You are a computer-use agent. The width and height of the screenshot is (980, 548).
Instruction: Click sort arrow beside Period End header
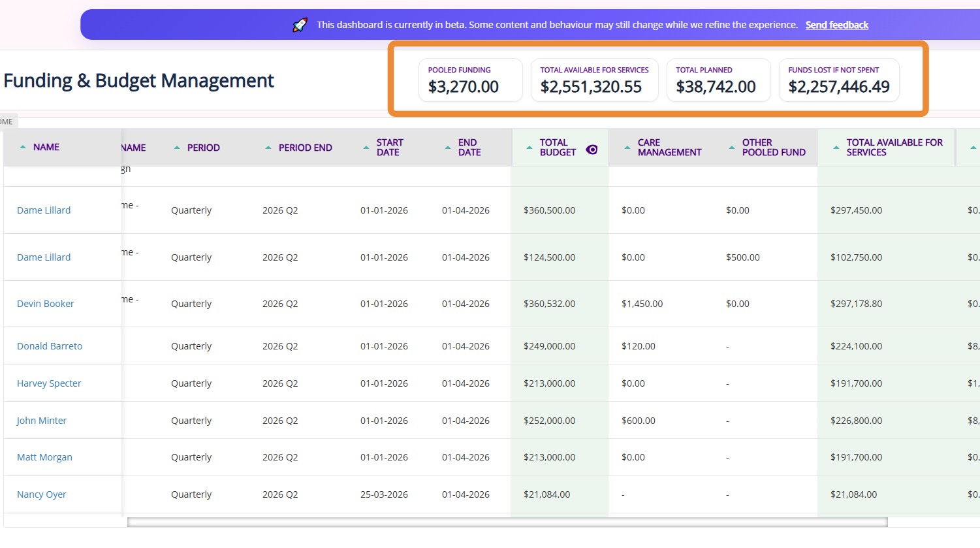[268, 148]
